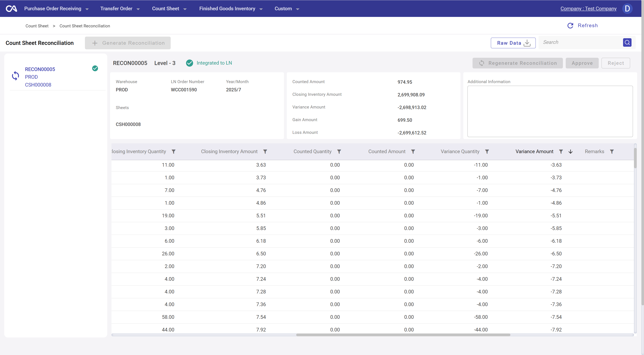The height and width of the screenshot is (355, 644).
Task: Click the Counted Quantity column header
Action: click(313, 152)
